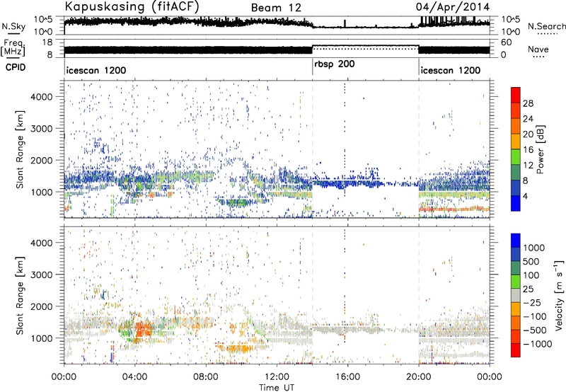The image size is (566, 392).
Task: Click the '04:00' time tick label
Action: click(x=134, y=377)
